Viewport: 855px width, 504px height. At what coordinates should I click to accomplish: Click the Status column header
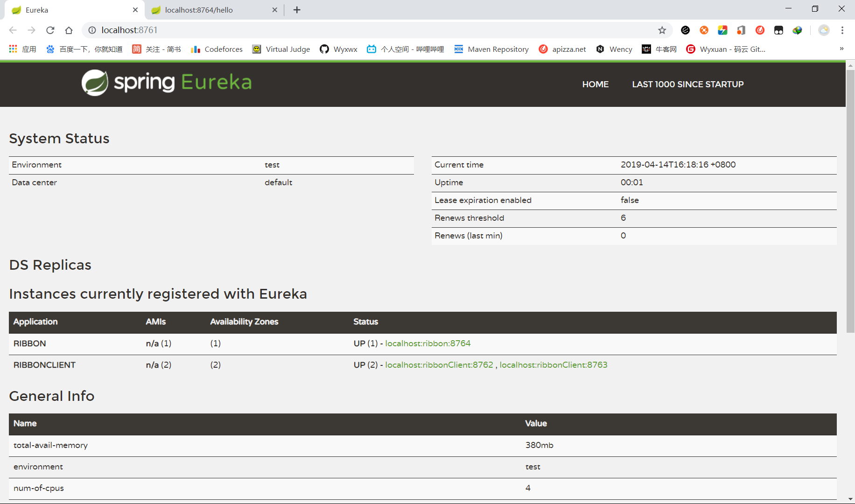(366, 322)
